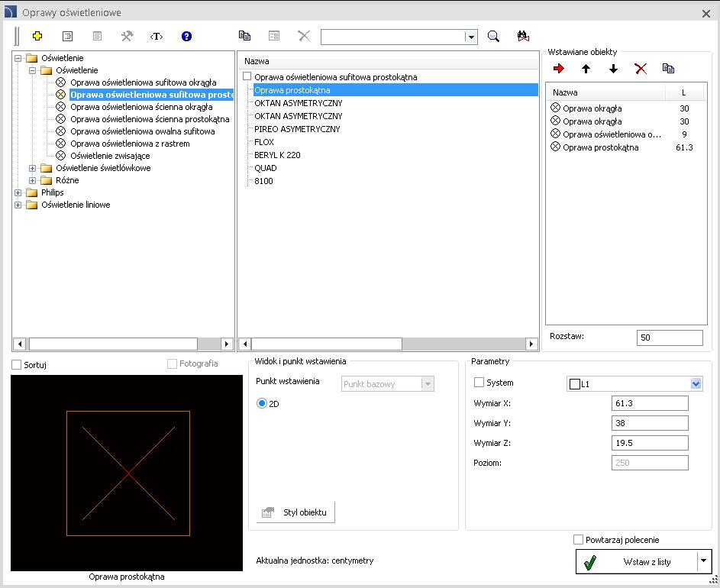Click the Oświetlenie liniowe folder icon
The width and height of the screenshot is (720, 588).
coord(31,205)
